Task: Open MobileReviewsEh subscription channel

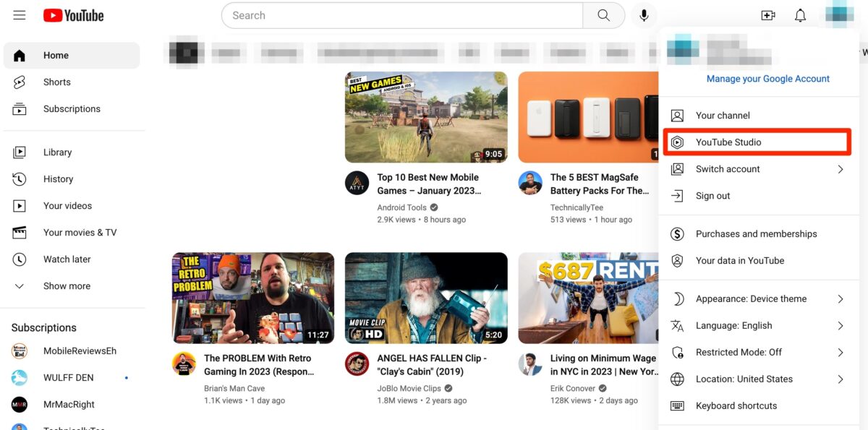Action: pyautogui.click(x=79, y=351)
